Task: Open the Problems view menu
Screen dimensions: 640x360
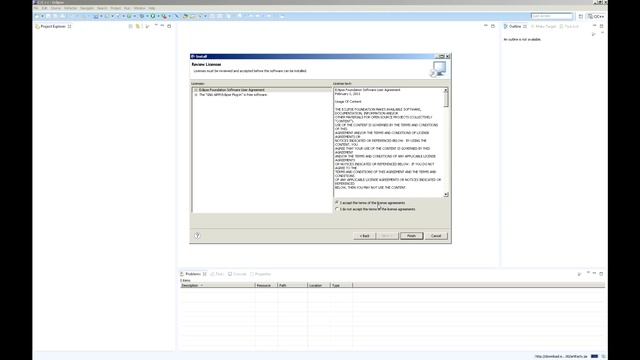Action: point(588,273)
